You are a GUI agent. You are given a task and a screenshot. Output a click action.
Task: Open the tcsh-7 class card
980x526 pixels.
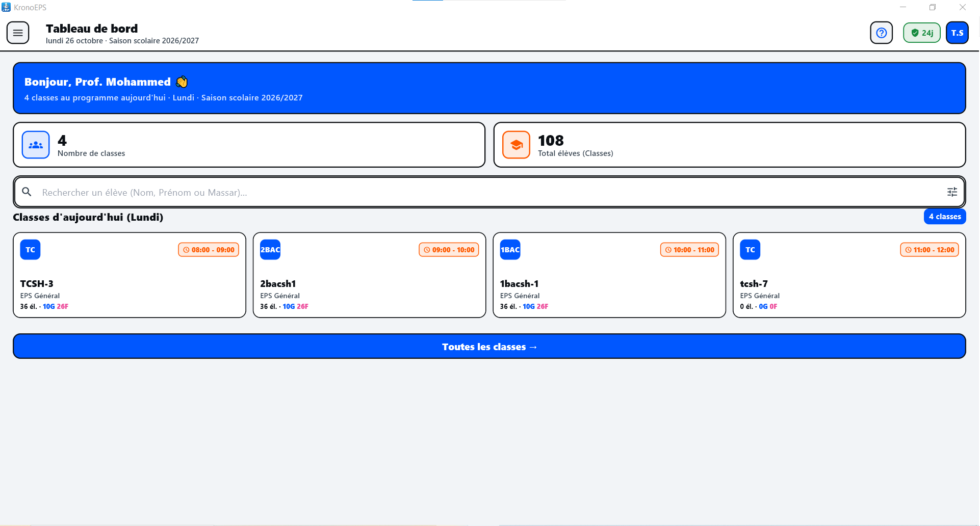849,275
